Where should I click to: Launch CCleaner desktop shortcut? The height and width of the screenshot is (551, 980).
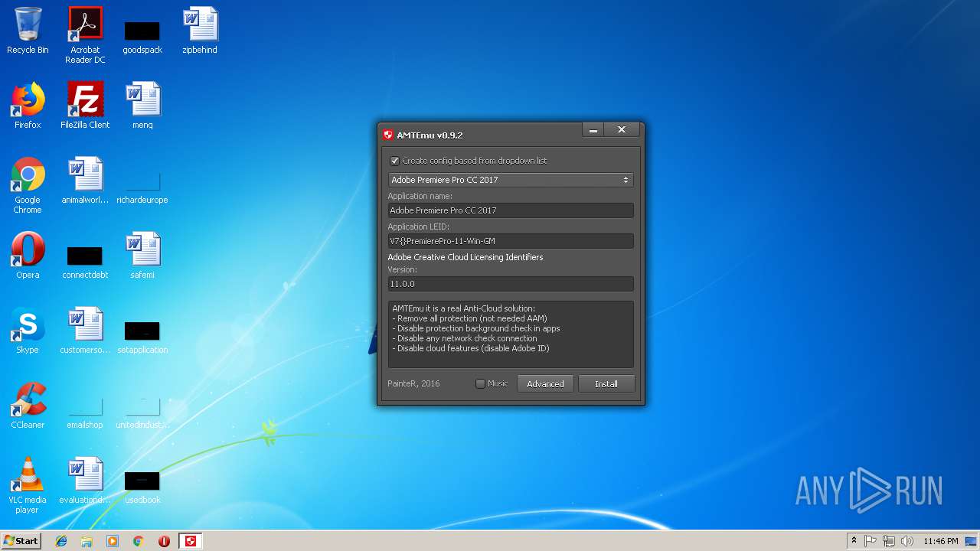28,406
